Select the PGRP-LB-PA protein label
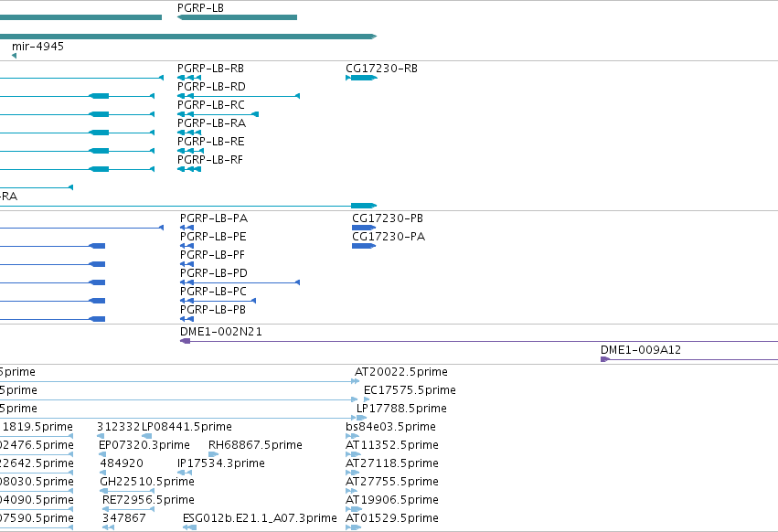778x532 pixels. click(x=214, y=218)
